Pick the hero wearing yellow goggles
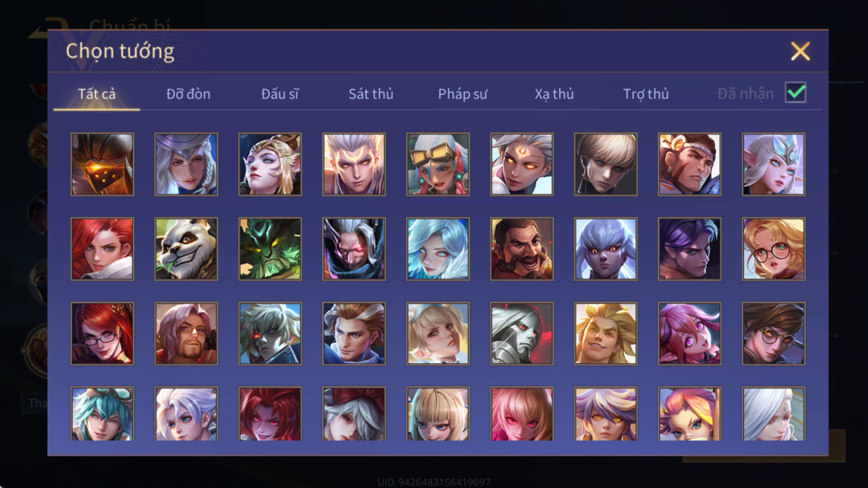 point(438,164)
